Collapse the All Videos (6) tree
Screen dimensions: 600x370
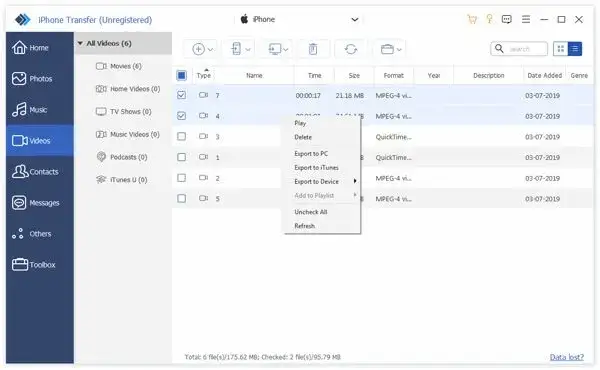tap(80, 43)
